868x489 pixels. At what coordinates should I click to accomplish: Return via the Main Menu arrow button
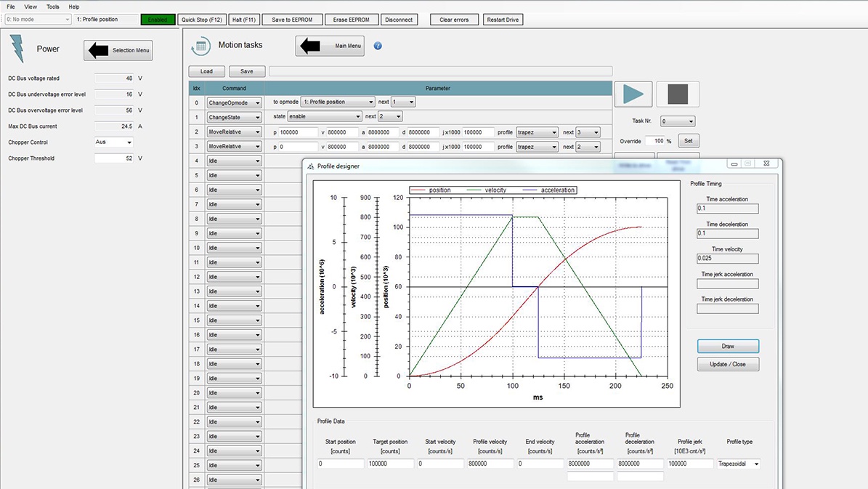(x=330, y=46)
